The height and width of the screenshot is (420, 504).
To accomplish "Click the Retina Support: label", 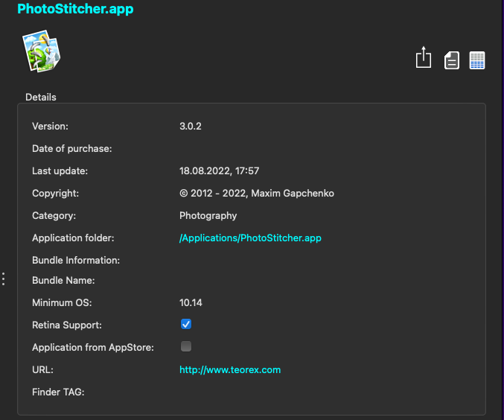I will click(67, 325).
